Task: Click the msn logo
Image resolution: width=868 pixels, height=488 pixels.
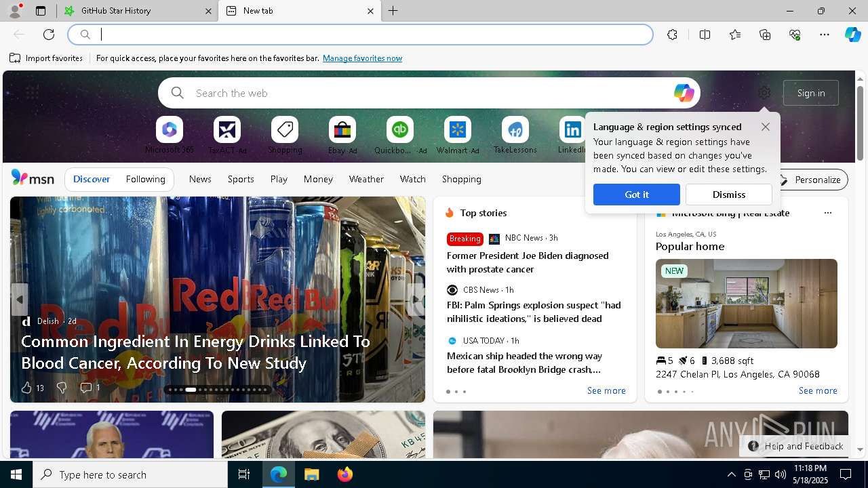Action: (33, 178)
